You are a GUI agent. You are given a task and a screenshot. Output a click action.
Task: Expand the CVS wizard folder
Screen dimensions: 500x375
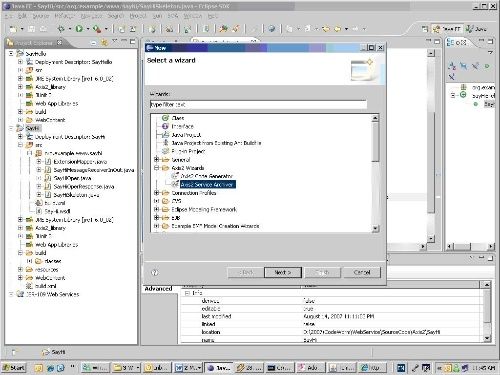coord(156,201)
